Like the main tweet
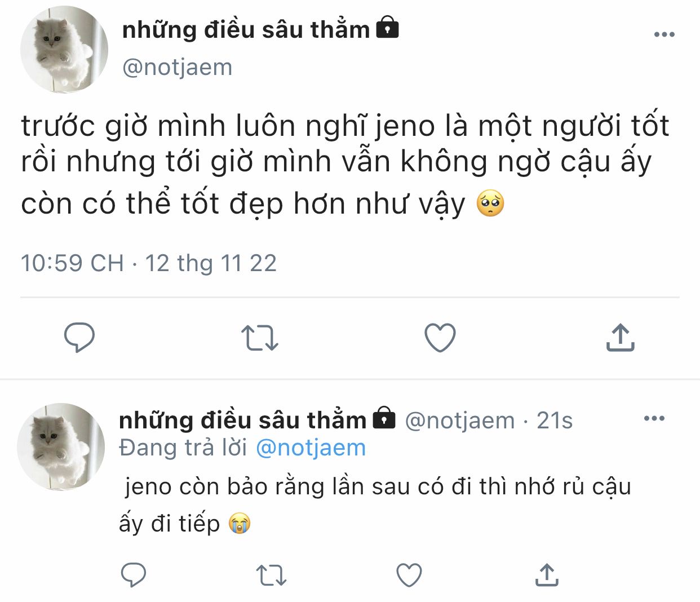This screenshot has height=602, width=700. pos(440,338)
